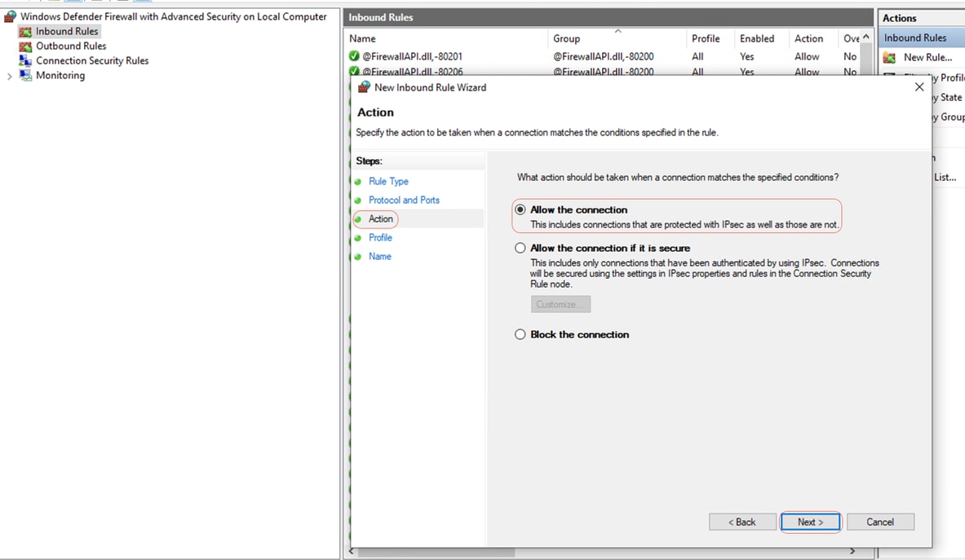
Task: Select Allow the connection if it is secure
Action: (520, 248)
